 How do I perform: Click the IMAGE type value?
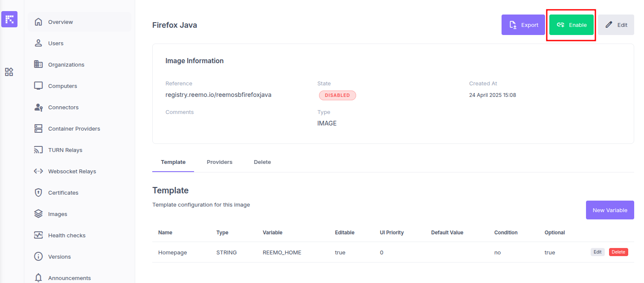click(327, 123)
